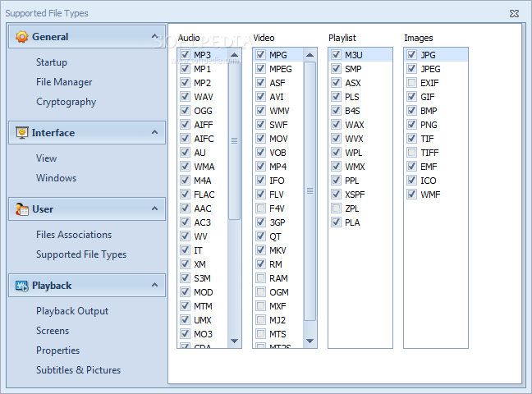Enable the EXIF image format
This screenshot has height=394, width=532.
[412, 83]
